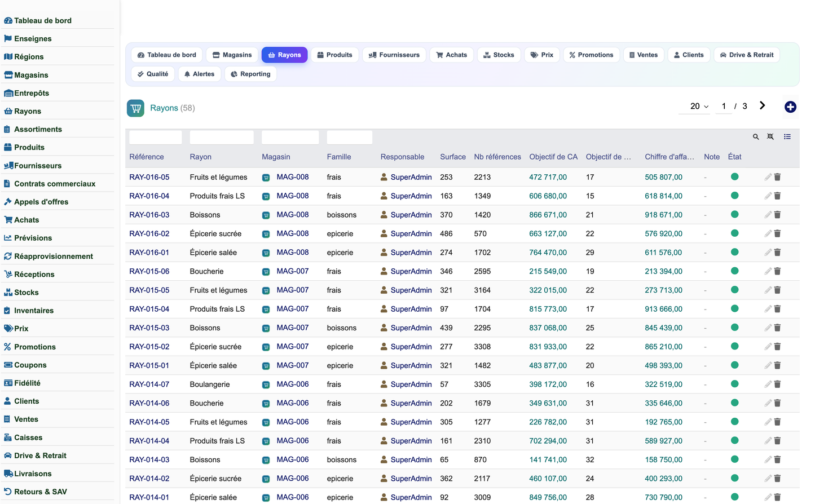Edit row RAY-016-01 with pencil icon
The image size is (815, 504).
(768, 253)
